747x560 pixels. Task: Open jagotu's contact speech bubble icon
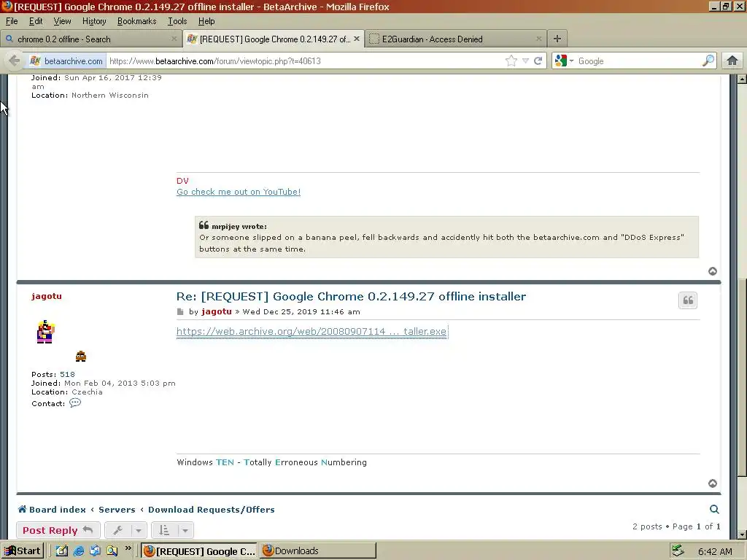click(75, 402)
